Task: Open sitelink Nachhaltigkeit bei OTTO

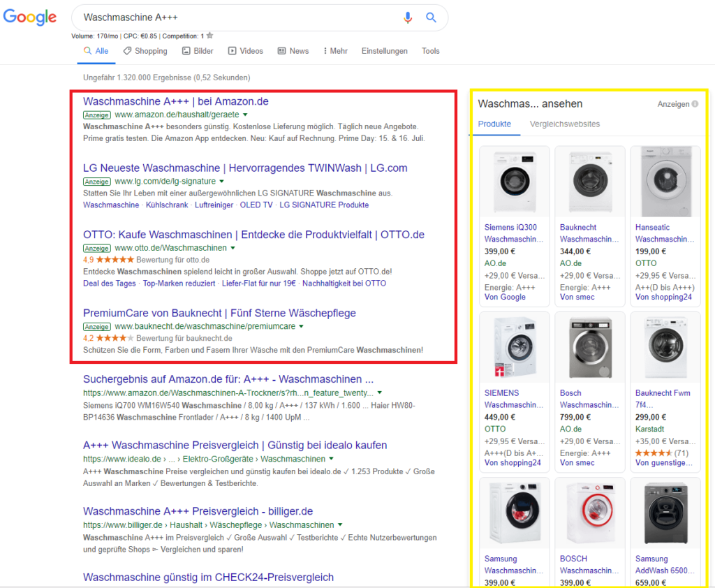Action: pos(344,284)
